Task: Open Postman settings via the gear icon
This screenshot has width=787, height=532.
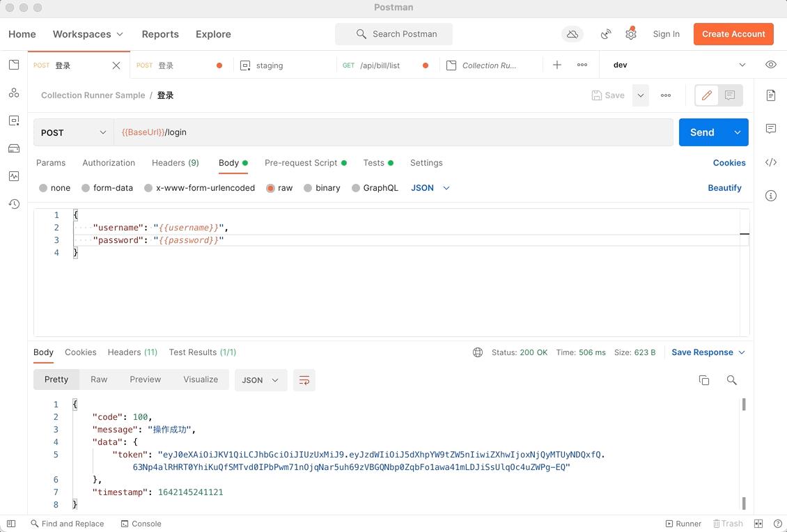Action: click(x=631, y=33)
